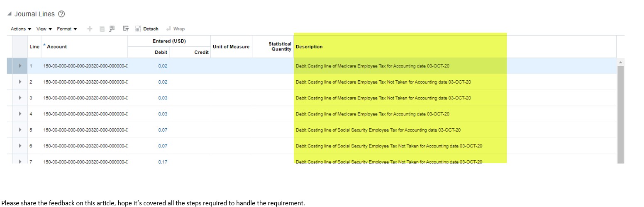Image resolution: width=644 pixels, height=207 pixels.
Task: Expand journal line 1 row details
Action: tap(20, 66)
